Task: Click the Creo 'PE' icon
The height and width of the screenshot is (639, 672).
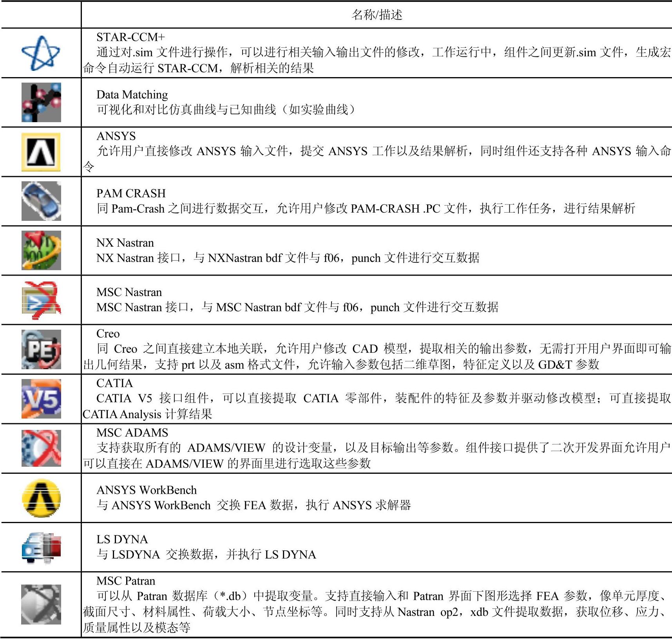Action: (x=41, y=349)
